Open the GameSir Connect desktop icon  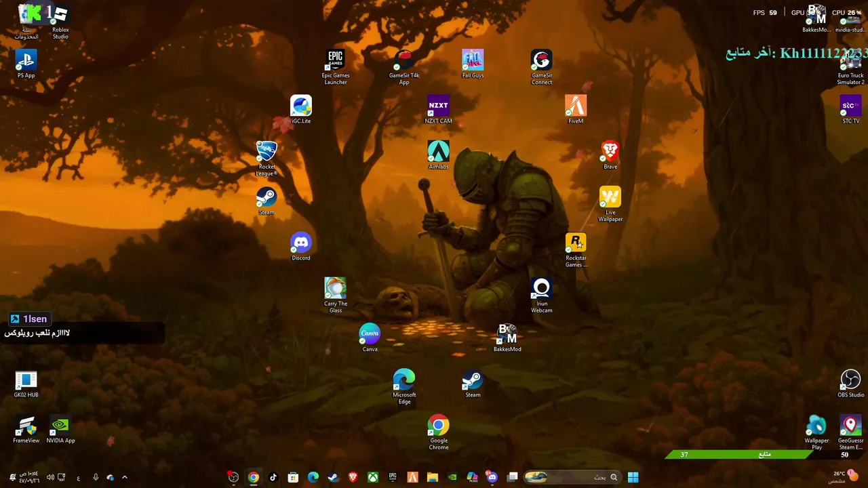pyautogui.click(x=541, y=66)
